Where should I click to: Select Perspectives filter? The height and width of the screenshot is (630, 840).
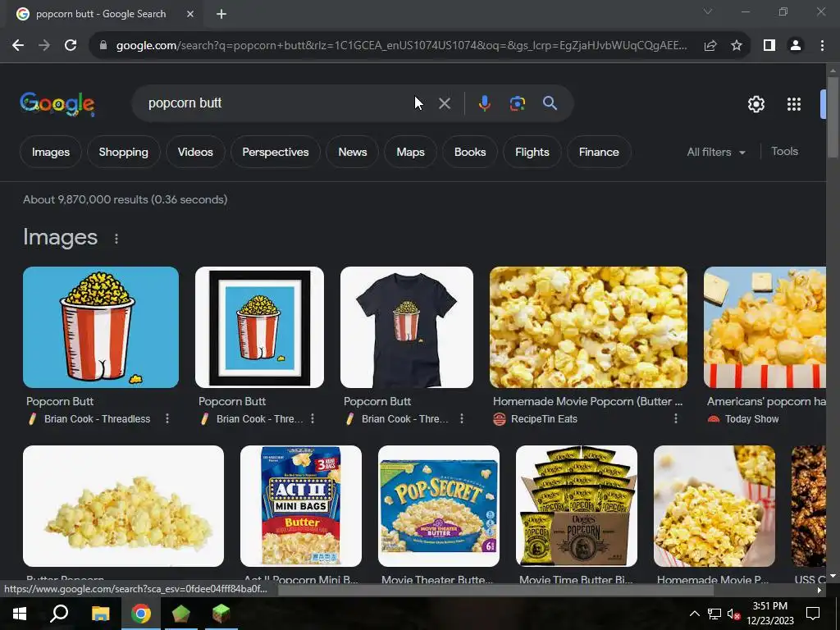(x=276, y=152)
